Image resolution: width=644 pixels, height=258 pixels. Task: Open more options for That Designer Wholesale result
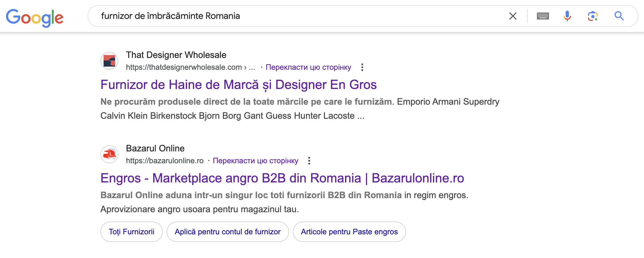pos(362,67)
